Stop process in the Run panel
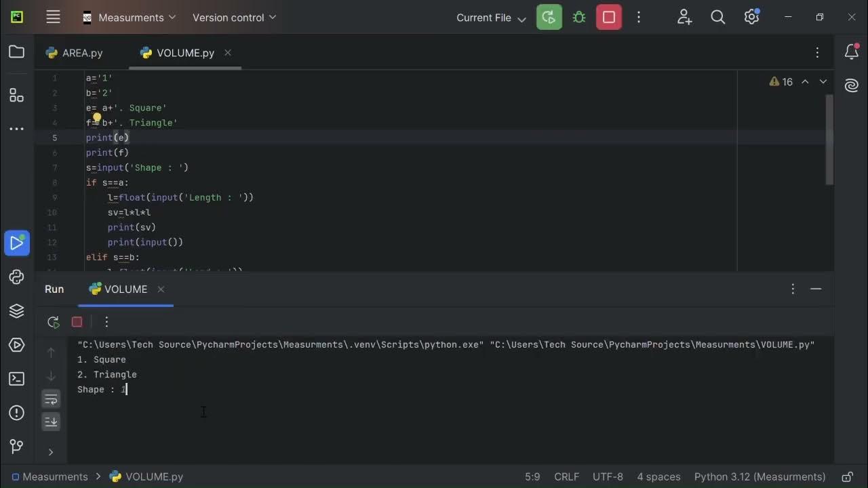Screen dimensions: 868x488 77,322
